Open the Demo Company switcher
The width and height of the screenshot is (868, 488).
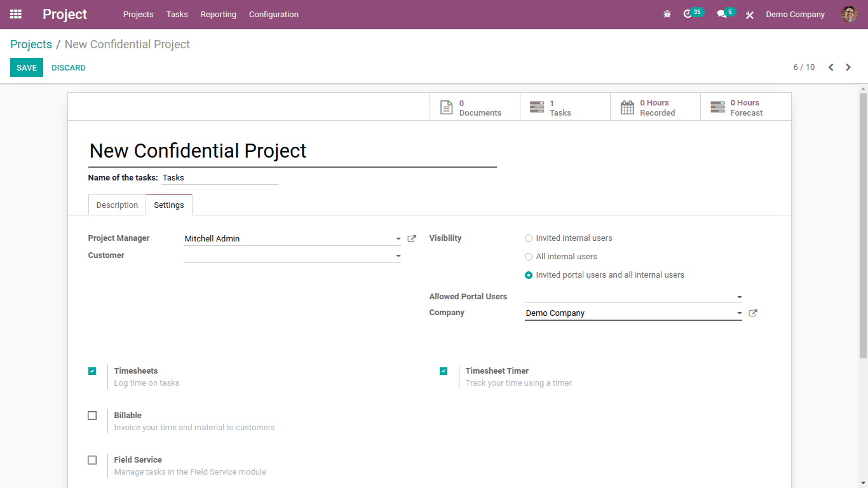coord(795,14)
